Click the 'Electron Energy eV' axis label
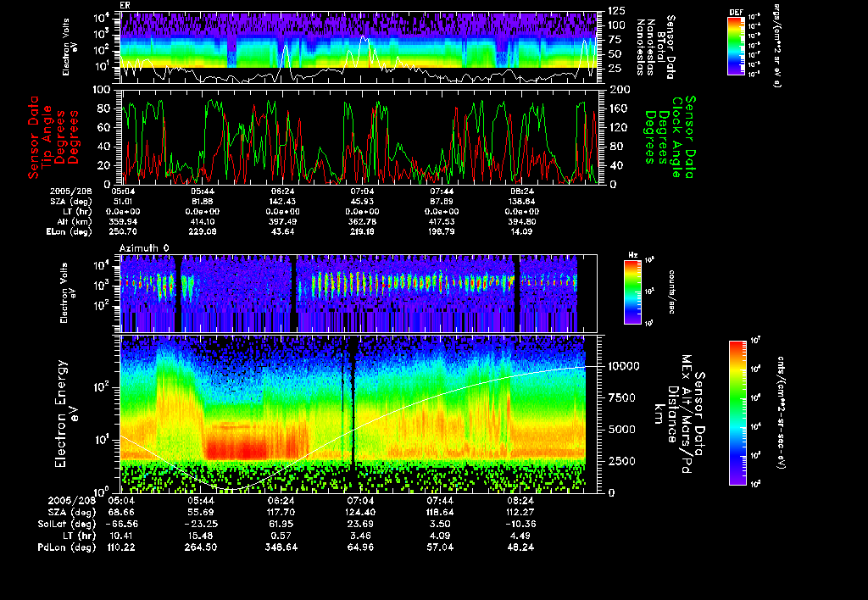Screen dimensions: 868x600 (x=66, y=414)
